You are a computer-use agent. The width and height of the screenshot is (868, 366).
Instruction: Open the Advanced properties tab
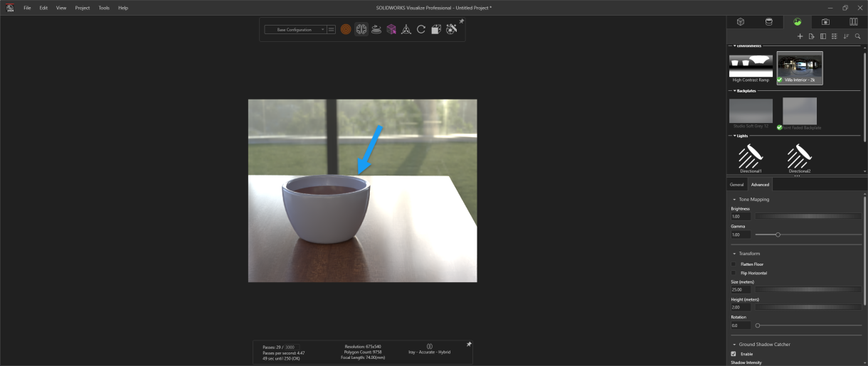tap(760, 185)
